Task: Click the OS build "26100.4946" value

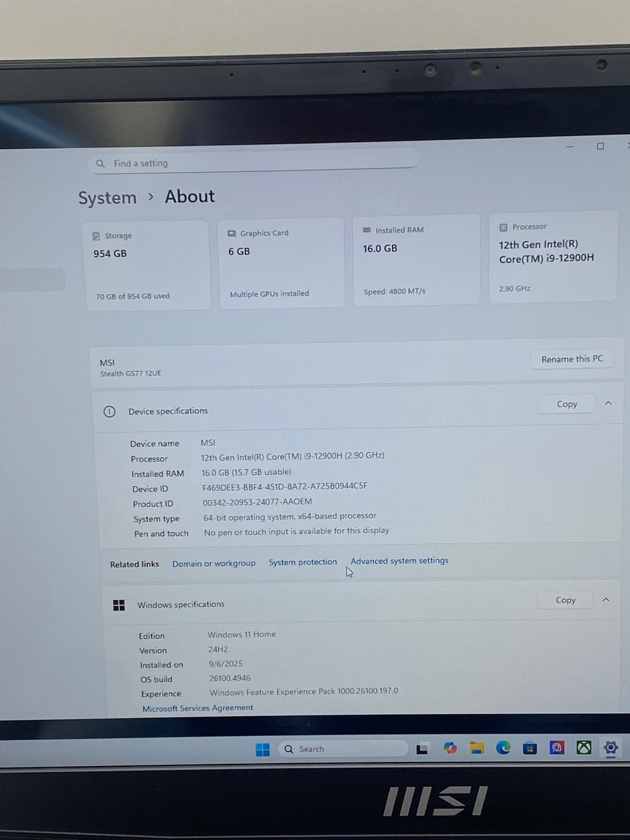Action: [x=230, y=678]
